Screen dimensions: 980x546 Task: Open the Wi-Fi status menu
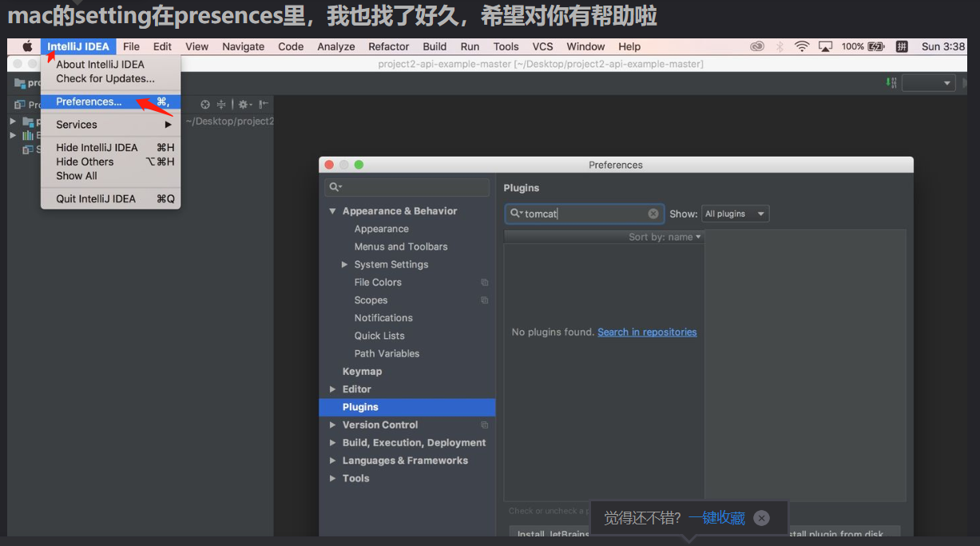(802, 46)
